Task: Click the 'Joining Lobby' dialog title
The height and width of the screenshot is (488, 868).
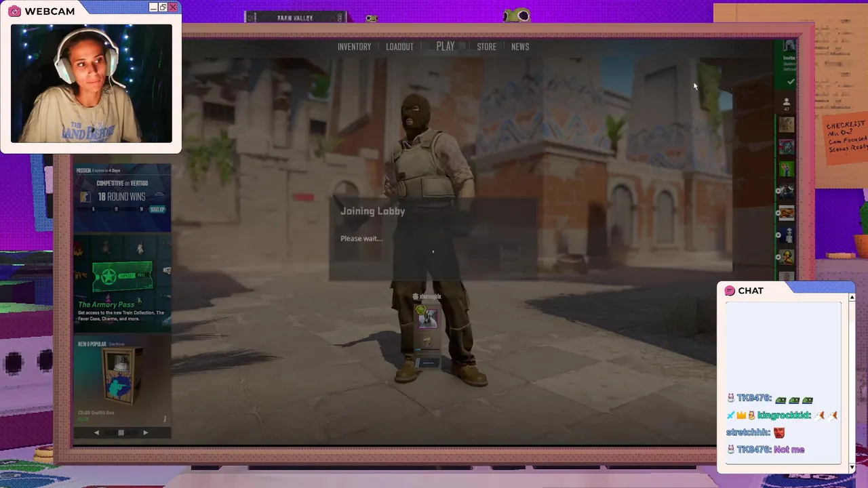Action: click(x=372, y=211)
